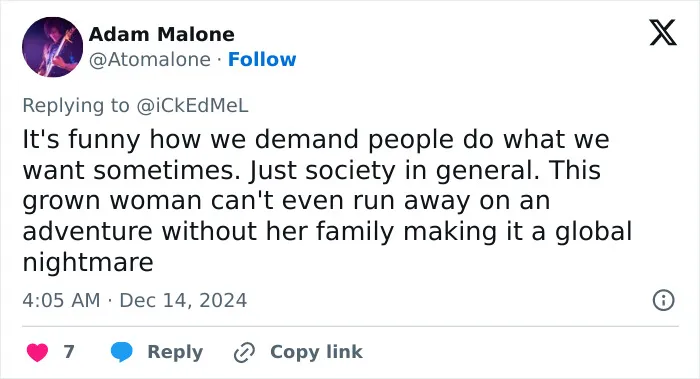Viewport: 700px width, 379px height.
Task: Open the @Atomalone handle link
Action: [150, 59]
